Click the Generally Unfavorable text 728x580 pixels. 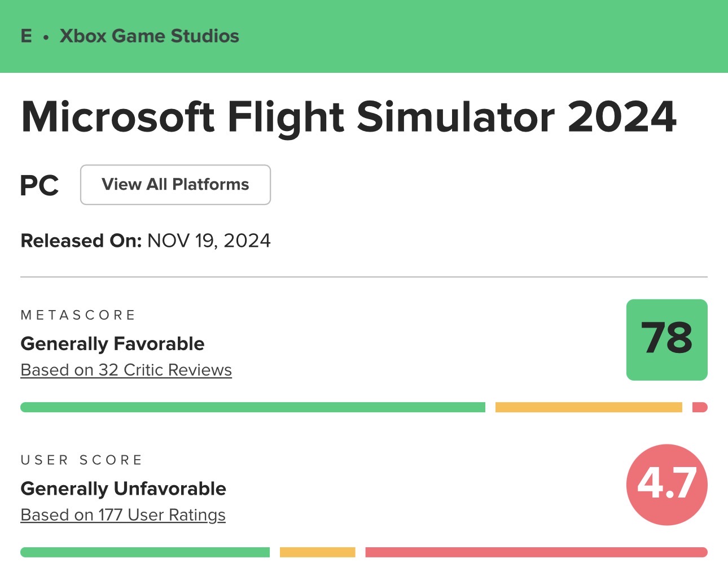123,489
